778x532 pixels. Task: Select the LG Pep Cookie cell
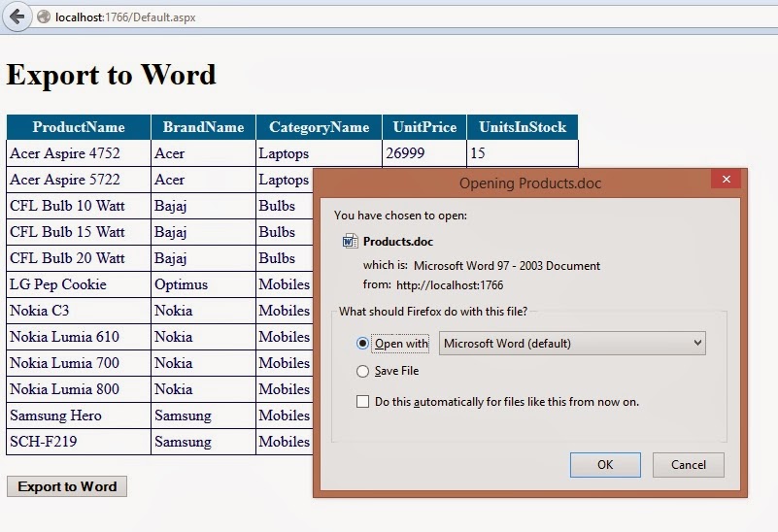click(79, 284)
